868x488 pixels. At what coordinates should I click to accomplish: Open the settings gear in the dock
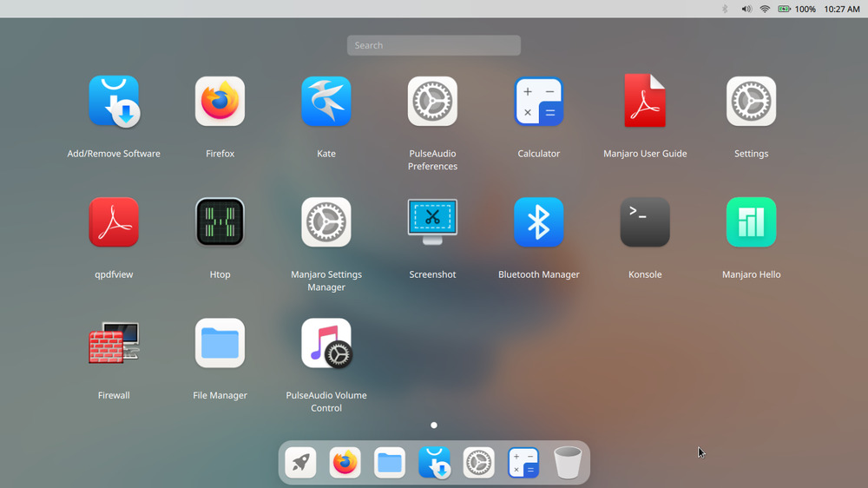click(x=479, y=463)
